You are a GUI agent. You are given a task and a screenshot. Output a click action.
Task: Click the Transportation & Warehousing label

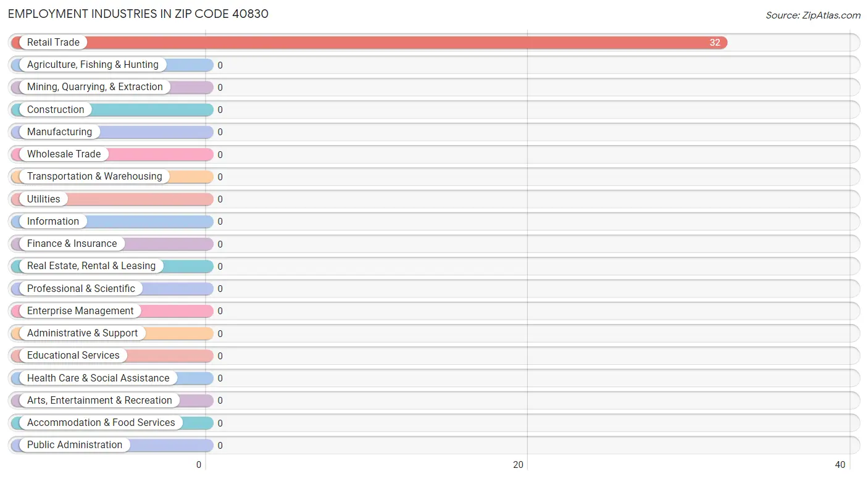click(x=94, y=177)
